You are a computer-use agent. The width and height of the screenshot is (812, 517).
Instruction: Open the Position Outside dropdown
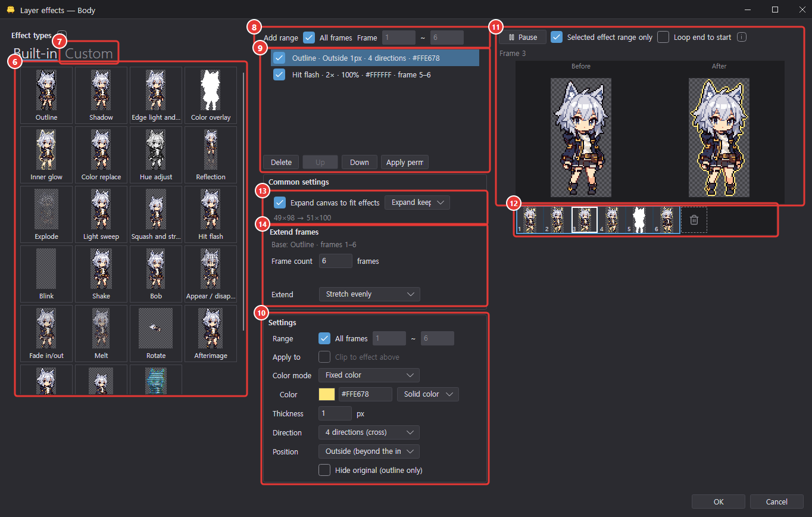tap(369, 451)
